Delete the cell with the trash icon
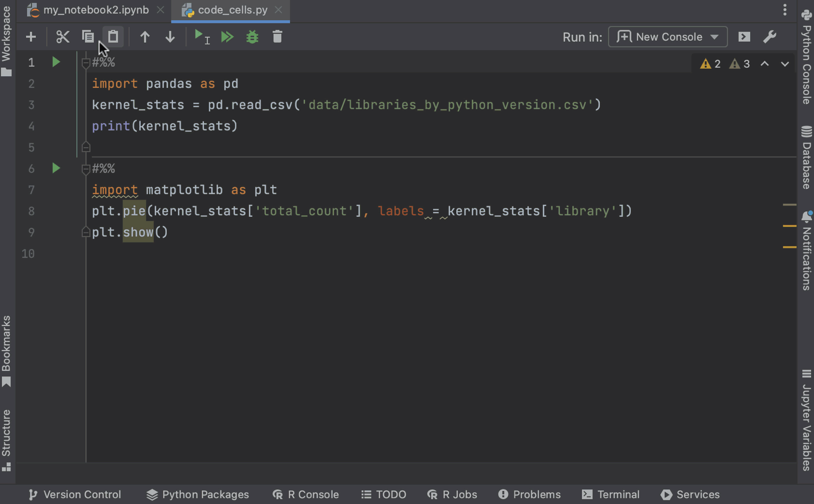 pos(277,37)
